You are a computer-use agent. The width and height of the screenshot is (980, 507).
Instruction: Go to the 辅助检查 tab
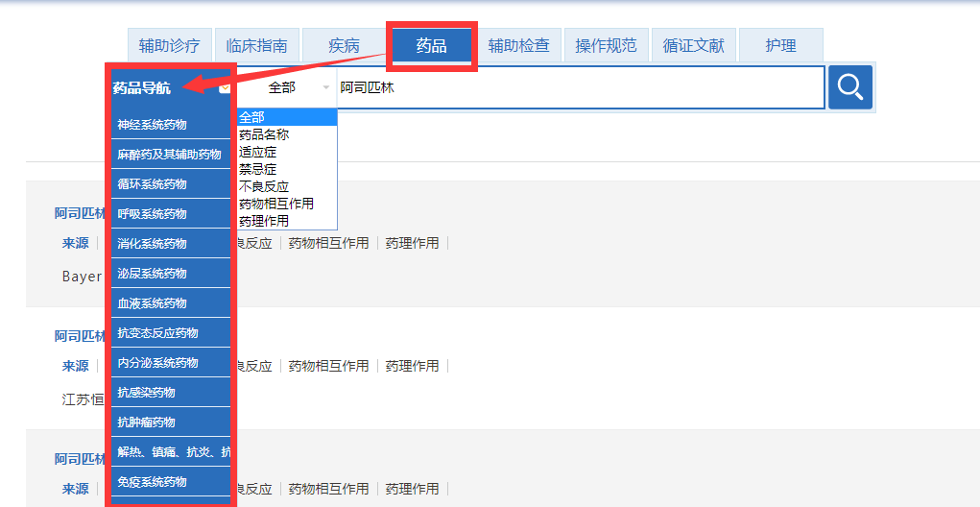tap(518, 46)
